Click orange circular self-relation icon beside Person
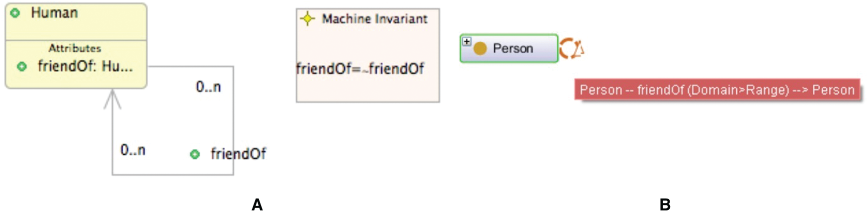868x212 pixels. [571, 49]
